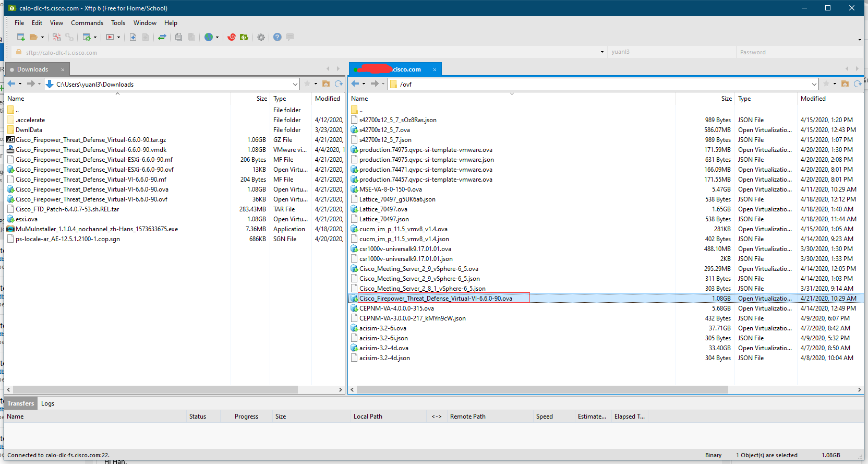Select acisim-3.2-4d.json remote file
The width and height of the screenshot is (868, 464).
(384, 358)
